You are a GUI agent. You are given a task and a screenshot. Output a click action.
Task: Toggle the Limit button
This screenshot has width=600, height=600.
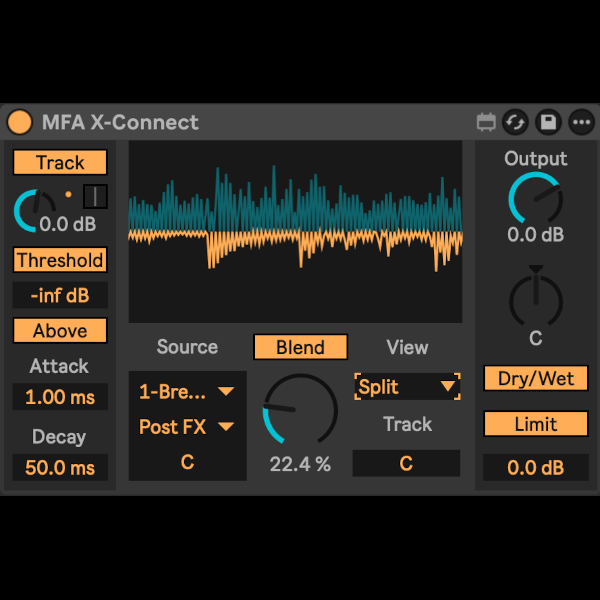click(535, 424)
